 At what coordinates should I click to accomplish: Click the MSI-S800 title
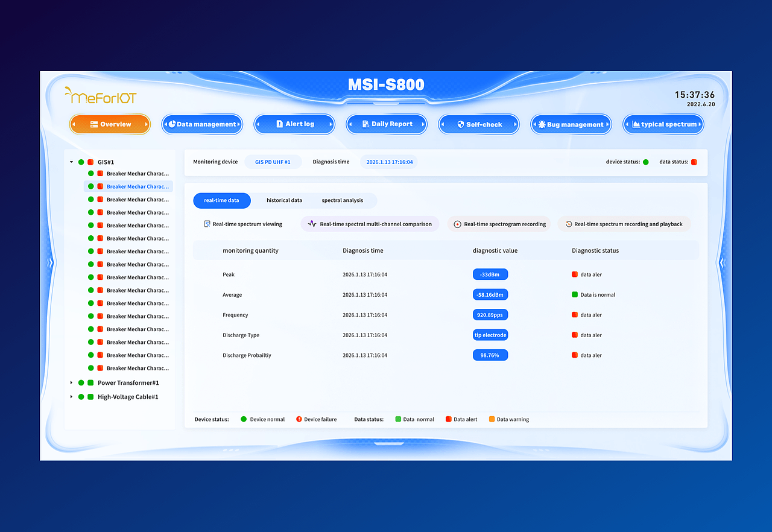386,85
